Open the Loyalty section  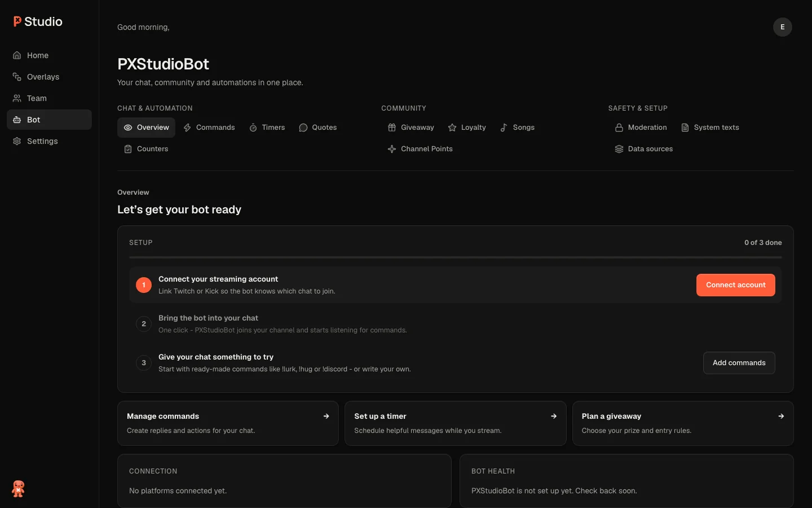pos(467,128)
